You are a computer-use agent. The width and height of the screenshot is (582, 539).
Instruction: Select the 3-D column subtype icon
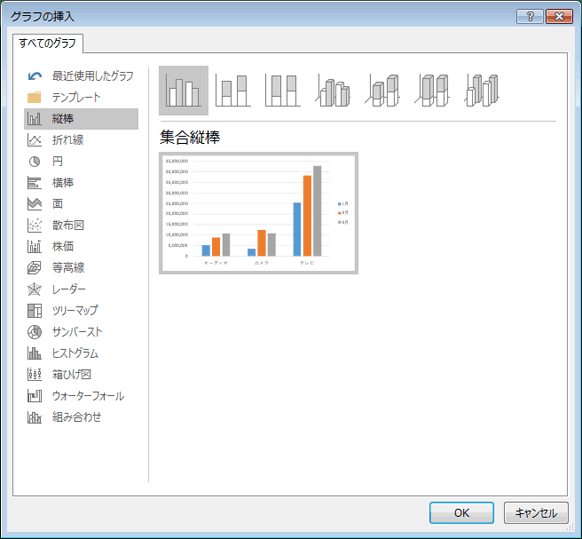pyautogui.click(x=482, y=91)
